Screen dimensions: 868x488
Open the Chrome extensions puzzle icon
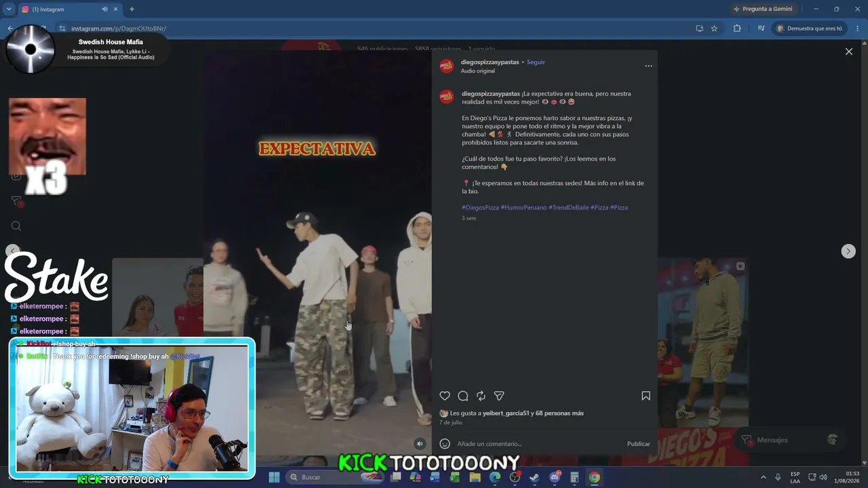[737, 28]
